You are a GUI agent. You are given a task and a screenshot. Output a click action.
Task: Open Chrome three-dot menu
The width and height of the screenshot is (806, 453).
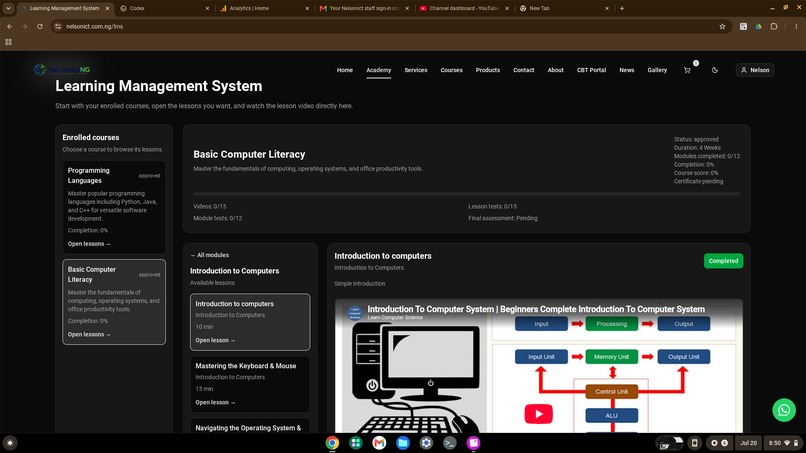pyautogui.click(x=796, y=26)
